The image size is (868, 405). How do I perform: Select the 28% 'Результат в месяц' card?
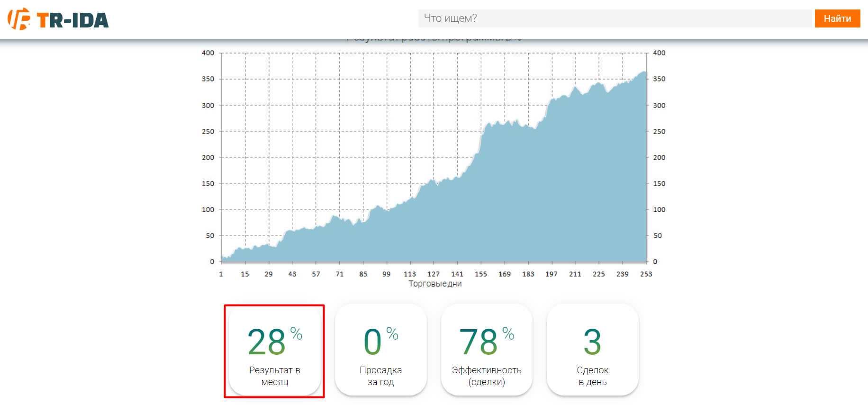coord(275,350)
